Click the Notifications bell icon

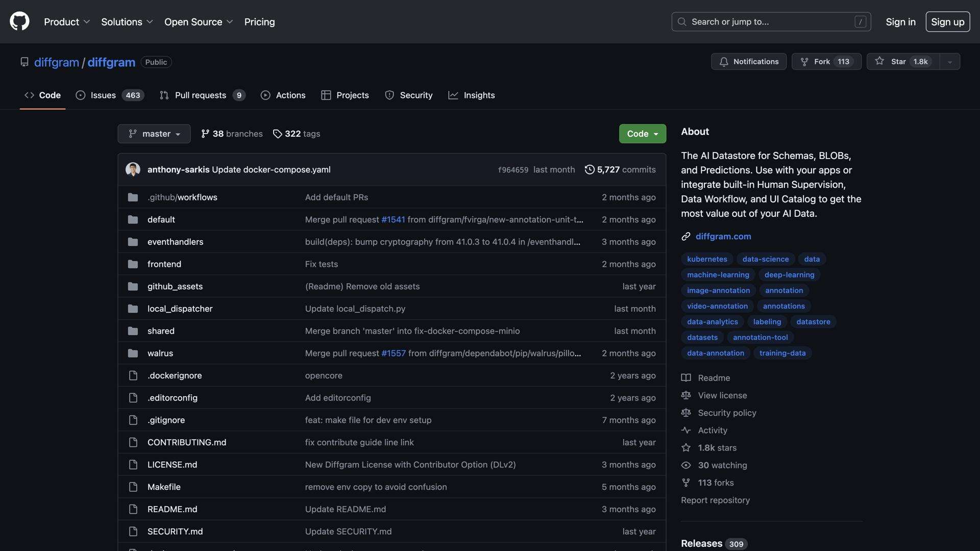click(724, 62)
